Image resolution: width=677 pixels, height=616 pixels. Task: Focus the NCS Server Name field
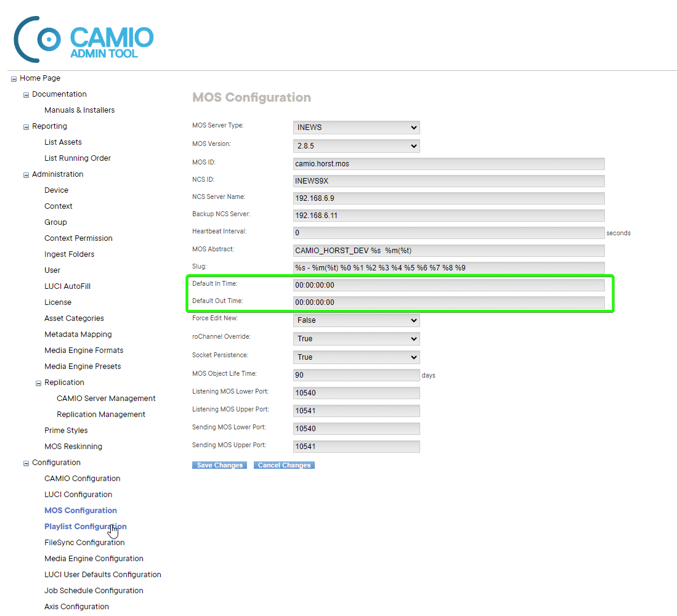(x=448, y=198)
